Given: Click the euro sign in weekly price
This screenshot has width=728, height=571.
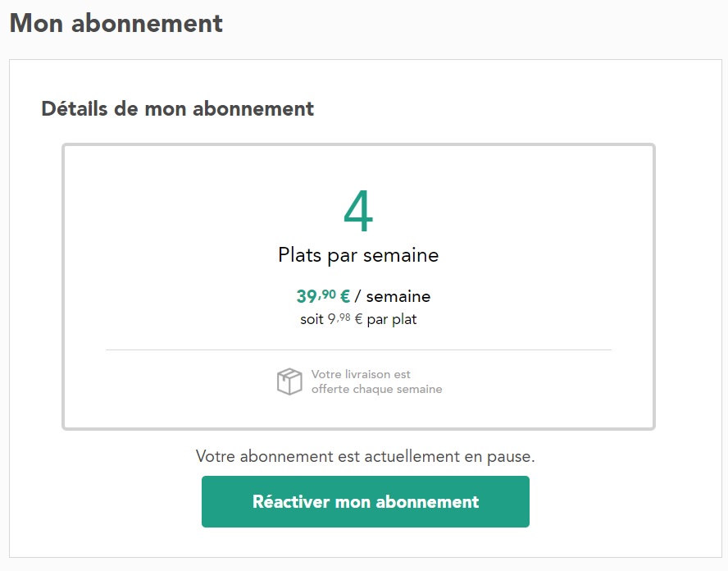Looking at the screenshot, I should [345, 296].
